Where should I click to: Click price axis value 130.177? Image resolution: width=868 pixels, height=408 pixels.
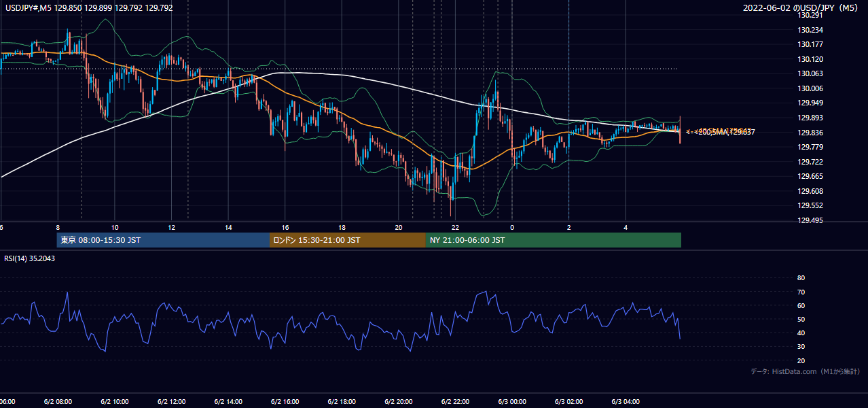click(810, 44)
